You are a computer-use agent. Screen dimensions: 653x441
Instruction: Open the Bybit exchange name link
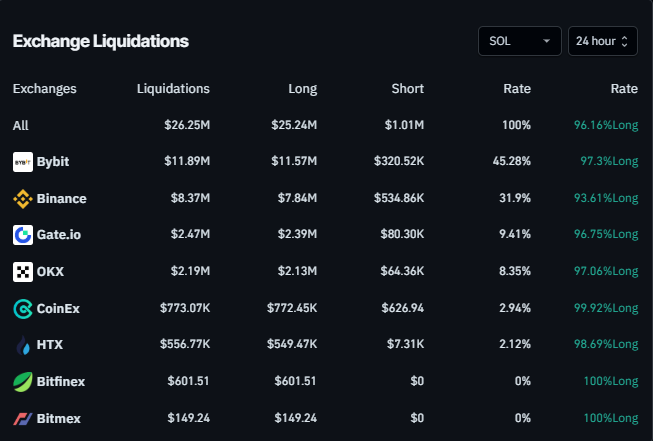[x=53, y=162]
